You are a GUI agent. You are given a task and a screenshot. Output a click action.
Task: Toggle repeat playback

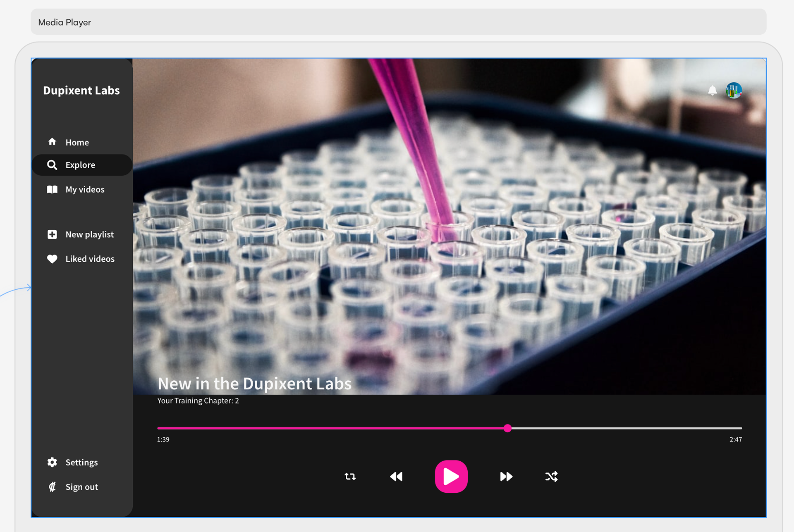(x=350, y=477)
